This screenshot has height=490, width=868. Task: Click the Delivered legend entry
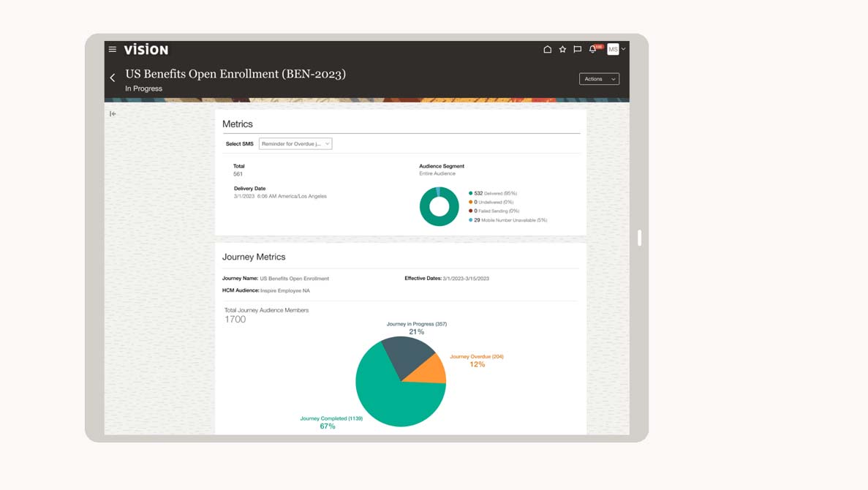click(x=494, y=194)
